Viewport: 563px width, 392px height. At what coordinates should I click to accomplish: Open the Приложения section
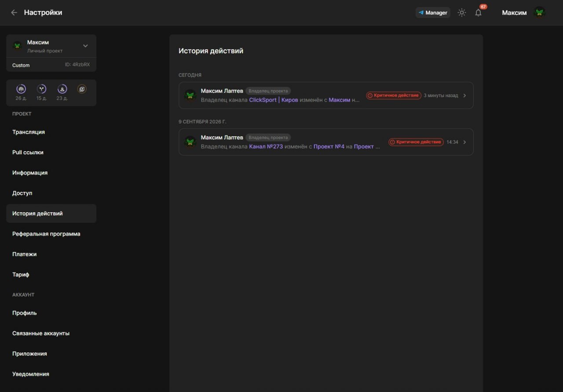point(51,354)
